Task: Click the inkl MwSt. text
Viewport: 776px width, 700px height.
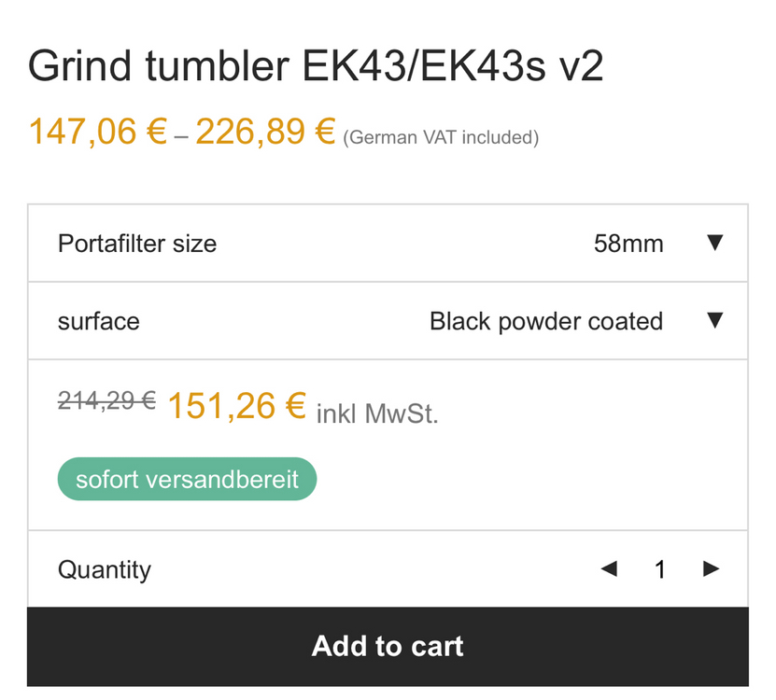Action: [377, 413]
